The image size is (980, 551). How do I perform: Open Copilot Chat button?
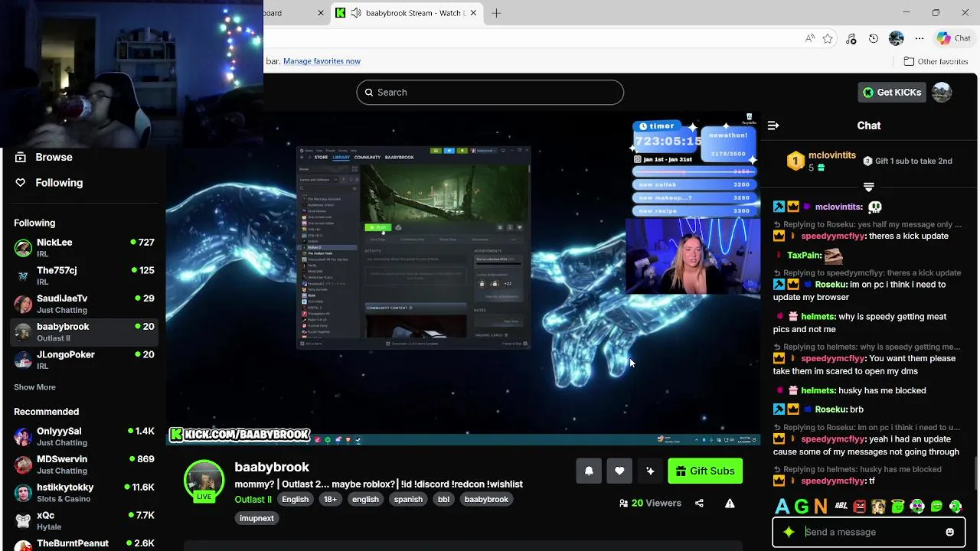pyautogui.click(x=953, y=38)
